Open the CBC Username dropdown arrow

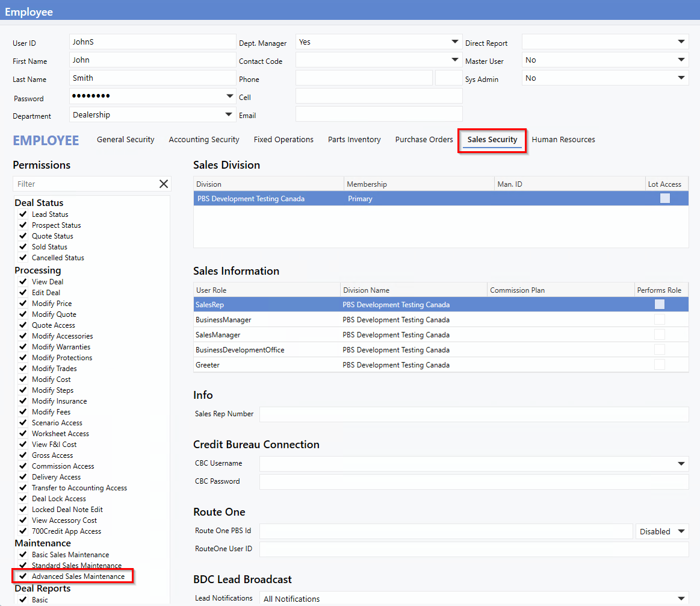[x=681, y=464]
